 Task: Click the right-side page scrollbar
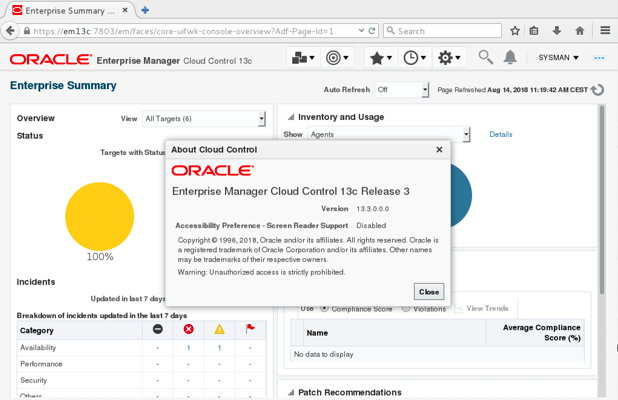tap(602, 199)
